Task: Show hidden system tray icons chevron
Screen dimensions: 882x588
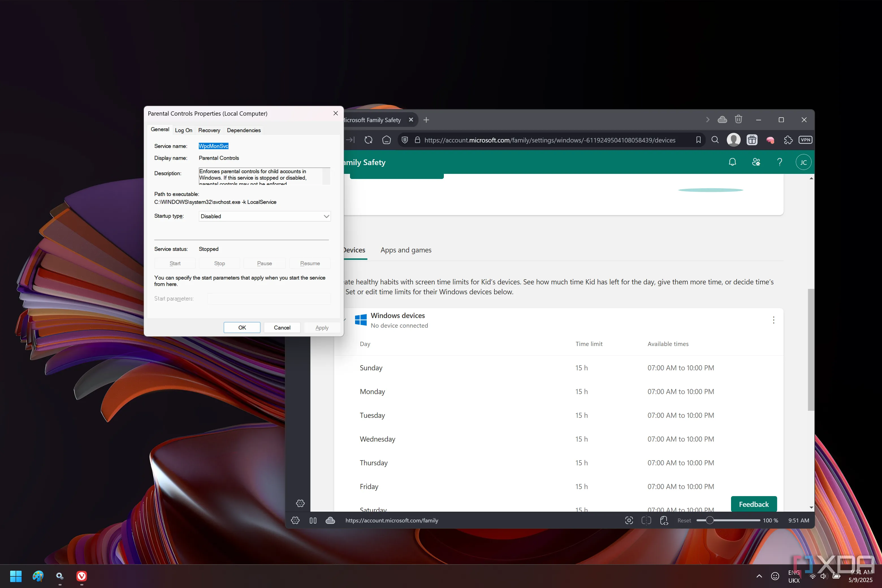Action: click(759, 576)
